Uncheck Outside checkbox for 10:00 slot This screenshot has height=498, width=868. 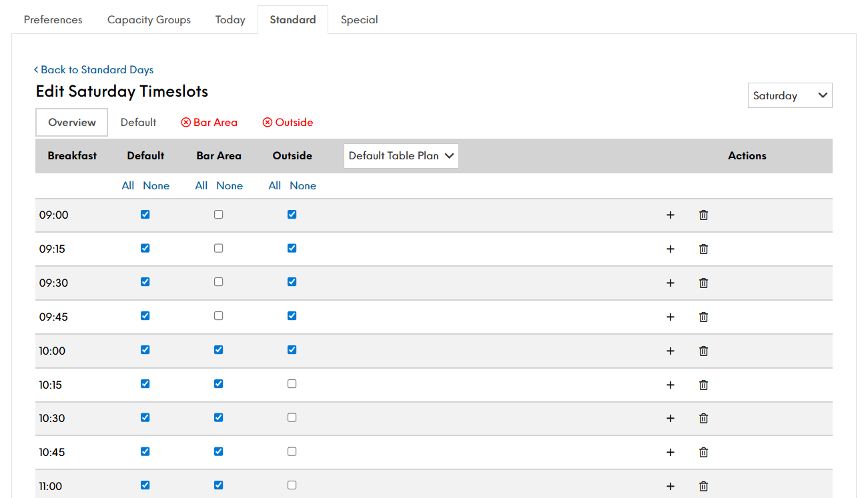[x=292, y=350]
